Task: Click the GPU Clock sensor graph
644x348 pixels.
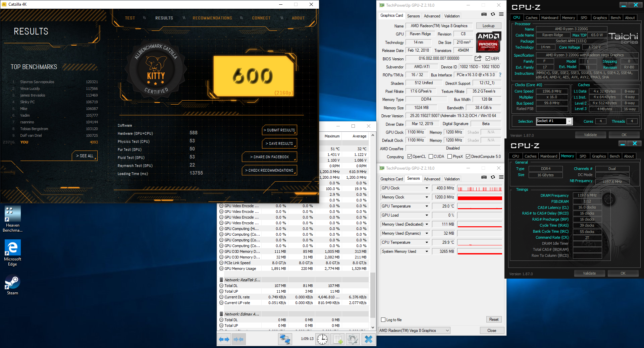Action: 480,188
